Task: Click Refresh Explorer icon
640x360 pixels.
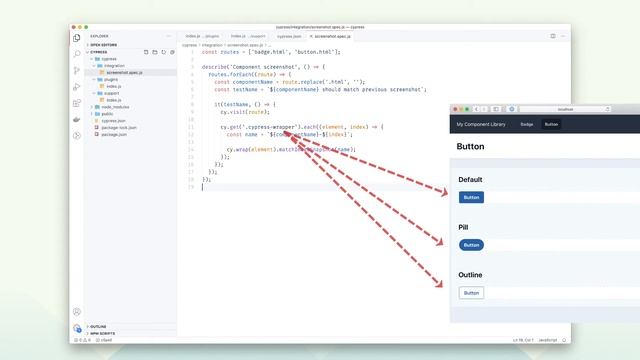Action: click(x=164, y=52)
